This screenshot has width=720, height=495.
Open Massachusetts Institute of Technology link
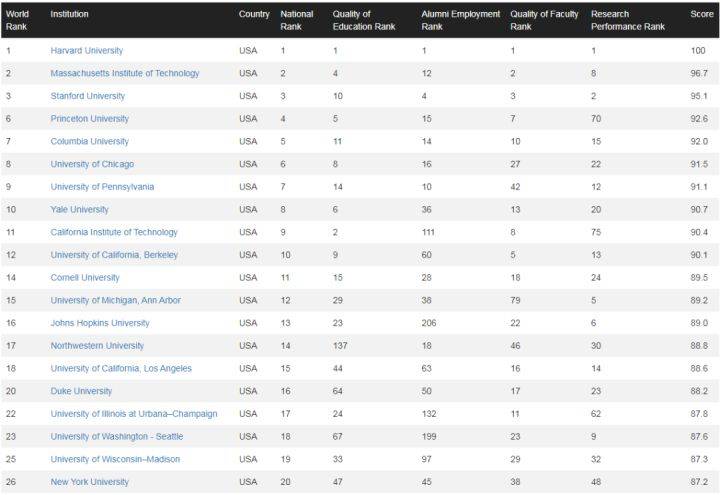(125, 73)
